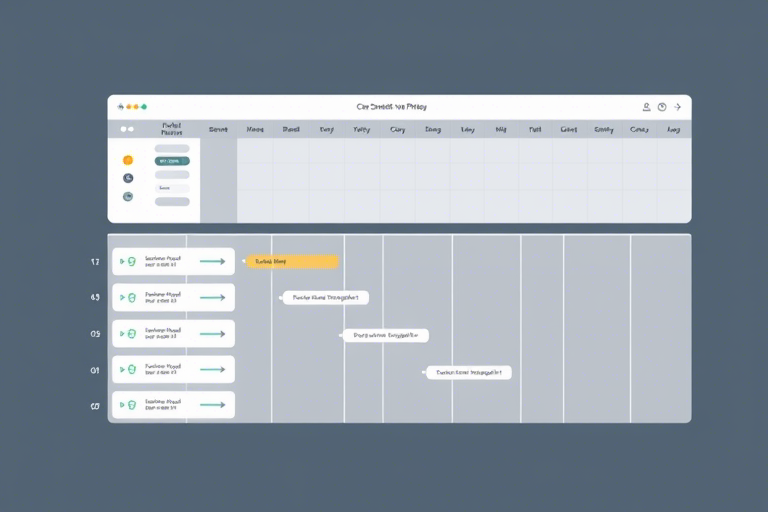Click the teal arrow on bottom timeline row card
The image size is (768, 512).
click(213, 405)
